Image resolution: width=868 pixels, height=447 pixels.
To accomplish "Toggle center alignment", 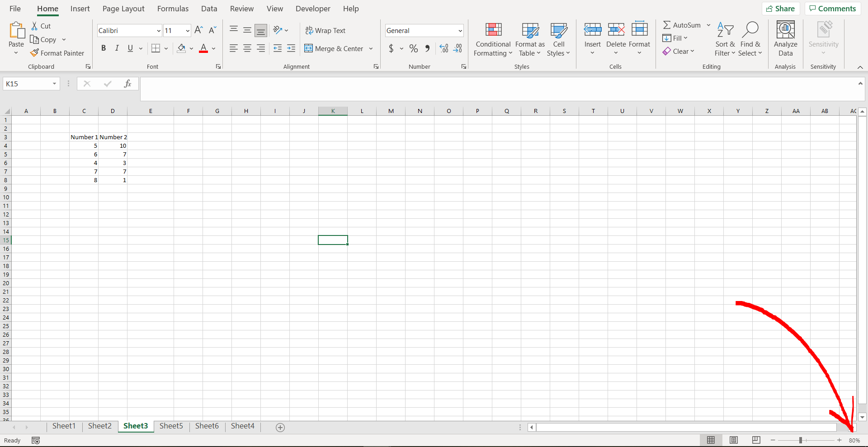I will coord(247,48).
